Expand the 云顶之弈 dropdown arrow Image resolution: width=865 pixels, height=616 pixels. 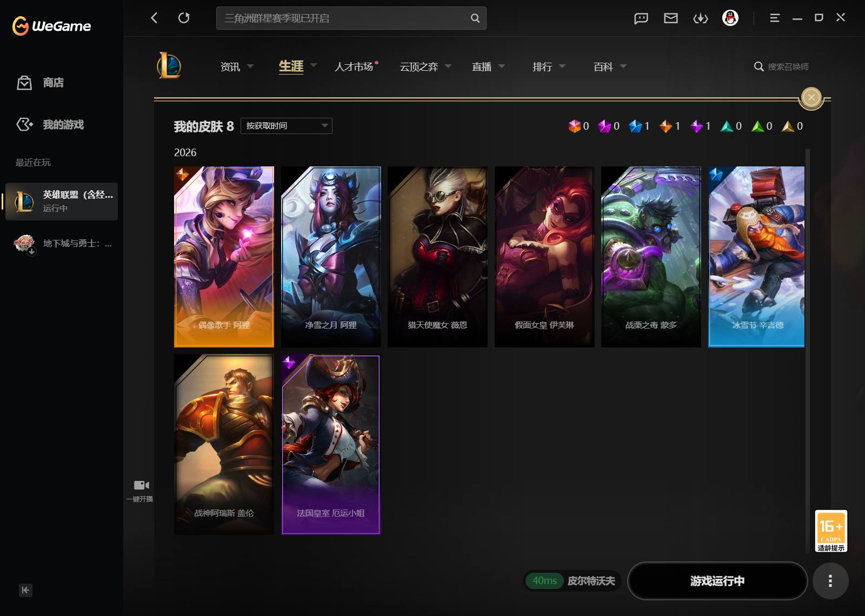448,66
